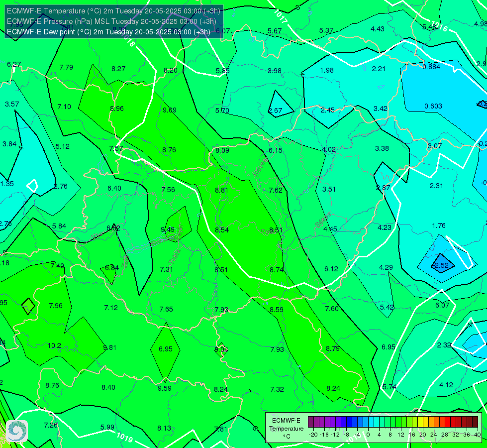Select the ECMWF-E Temperature 2m layer line
The height and width of the screenshot is (448, 487).
click(x=113, y=11)
